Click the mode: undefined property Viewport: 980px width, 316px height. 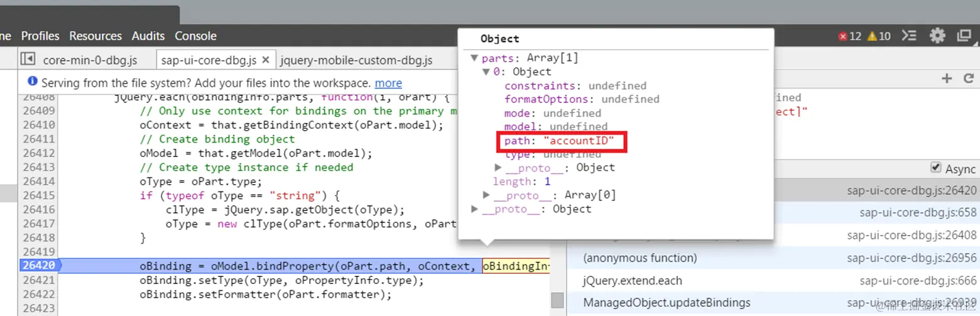[x=552, y=113]
